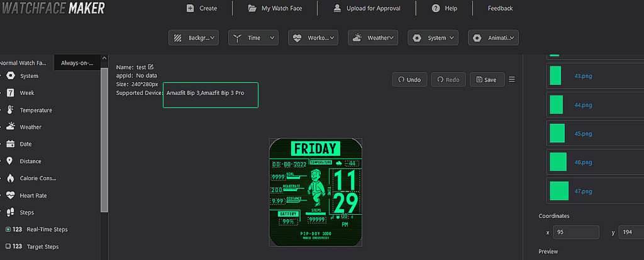Click the Distance label in sidebar
The width and height of the screenshot is (644, 260).
(30, 161)
